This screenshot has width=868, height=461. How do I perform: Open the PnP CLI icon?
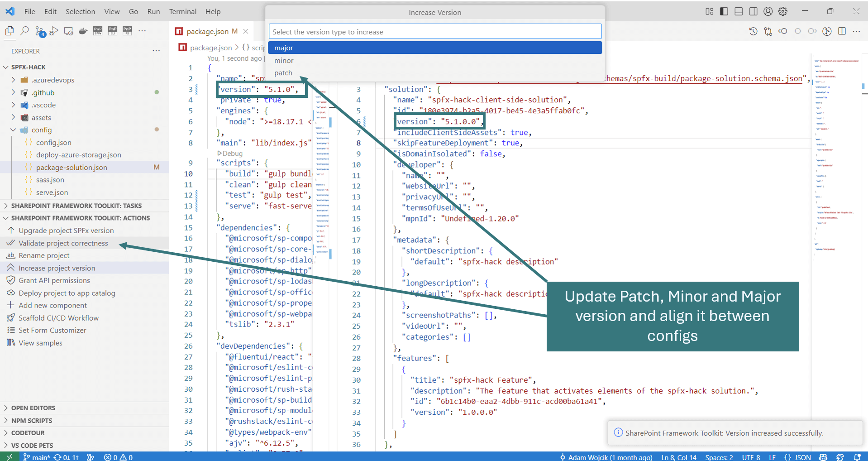pos(113,31)
